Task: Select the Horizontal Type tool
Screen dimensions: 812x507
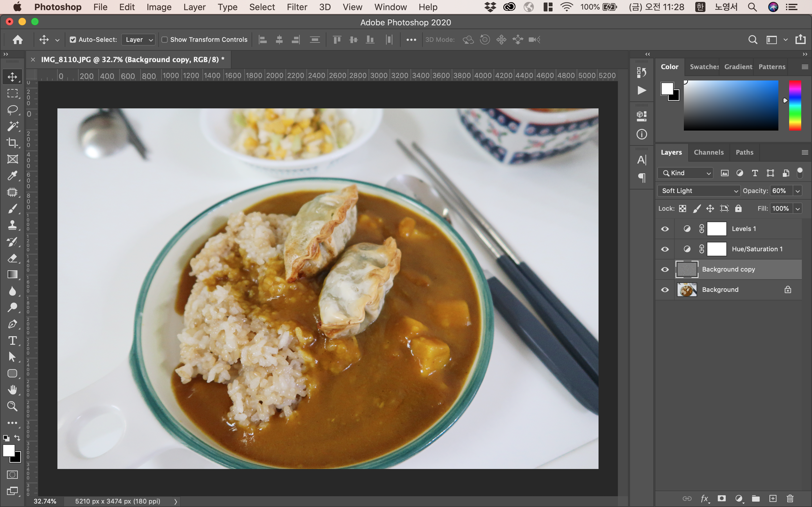Action: [12, 341]
